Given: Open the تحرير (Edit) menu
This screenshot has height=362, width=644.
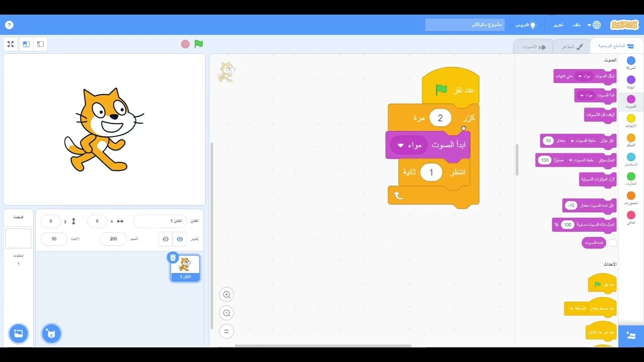Looking at the screenshot, I should click(558, 25).
